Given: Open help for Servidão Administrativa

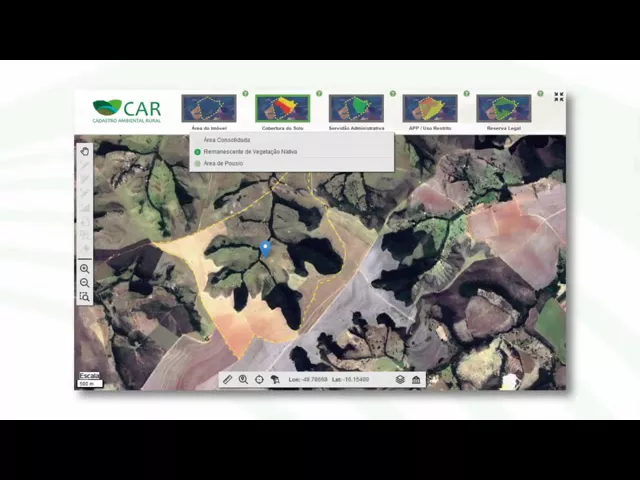Looking at the screenshot, I should pos(393,93).
